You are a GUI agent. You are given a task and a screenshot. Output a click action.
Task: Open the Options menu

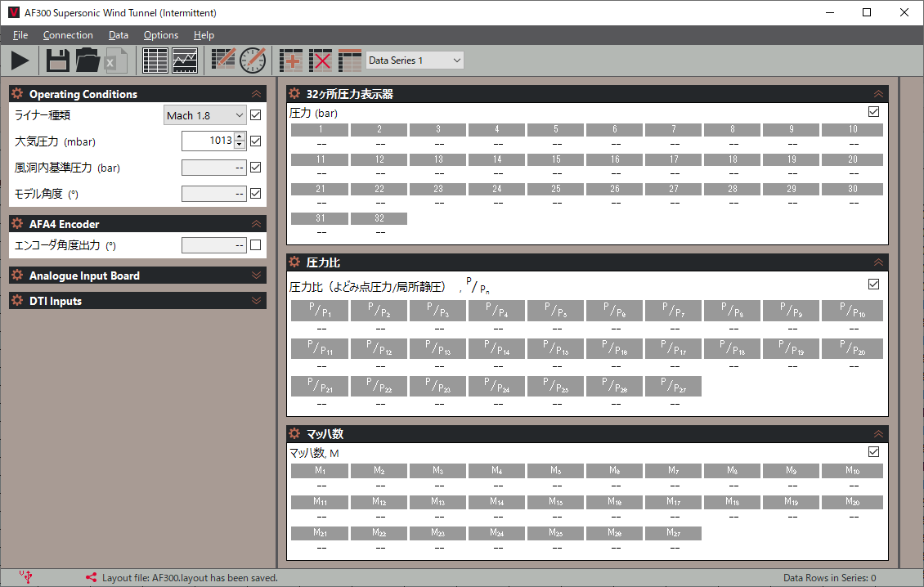(161, 35)
